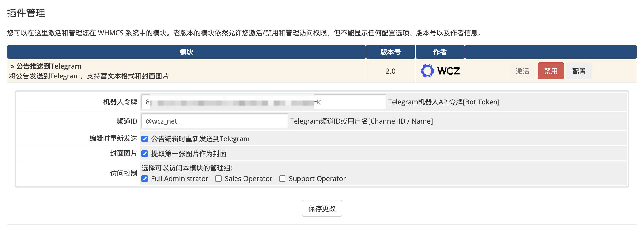Click into the 频道ID field containing @wcz_net
The height and width of the screenshot is (225, 644).
tap(214, 121)
